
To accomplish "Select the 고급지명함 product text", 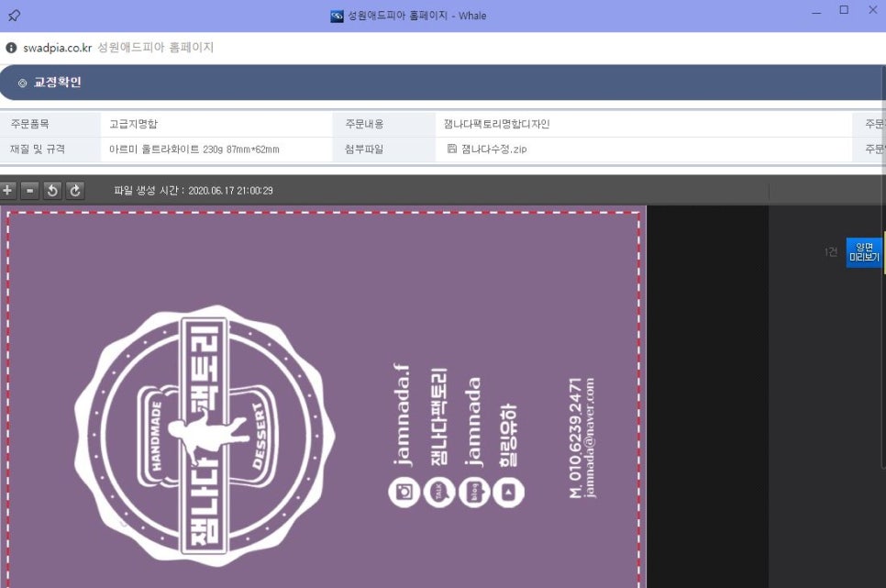I will [x=133, y=124].
